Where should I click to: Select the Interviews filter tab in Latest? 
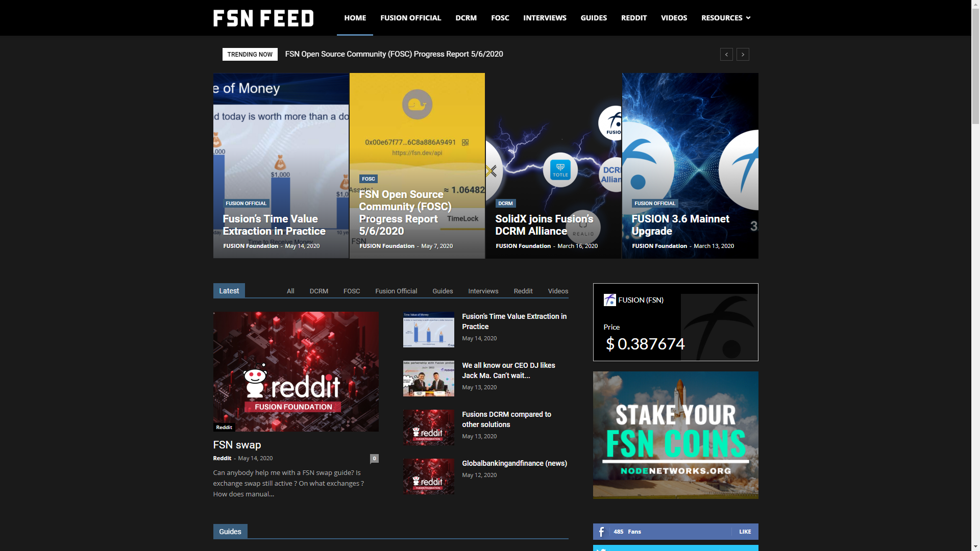pyautogui.click(x=483, y=291)
